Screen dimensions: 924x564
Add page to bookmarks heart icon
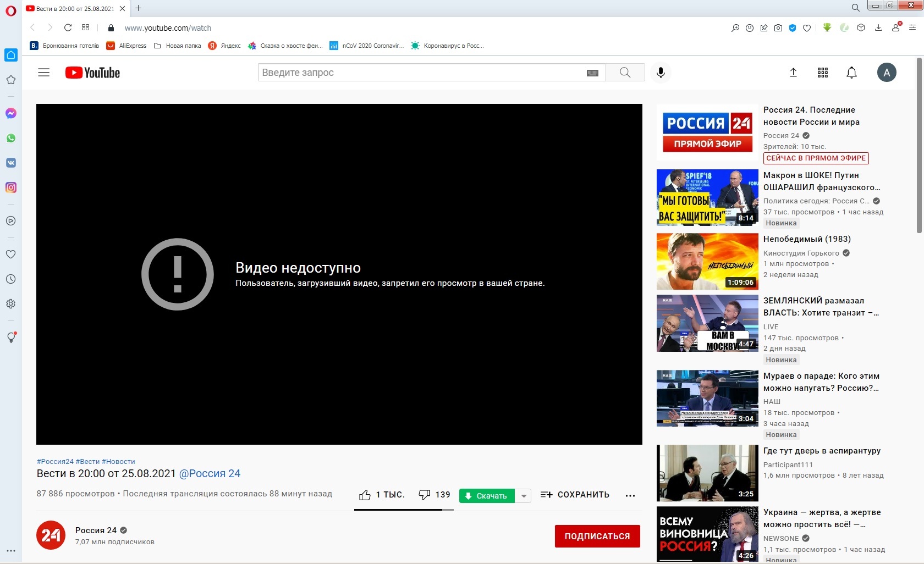pos(807,28)
